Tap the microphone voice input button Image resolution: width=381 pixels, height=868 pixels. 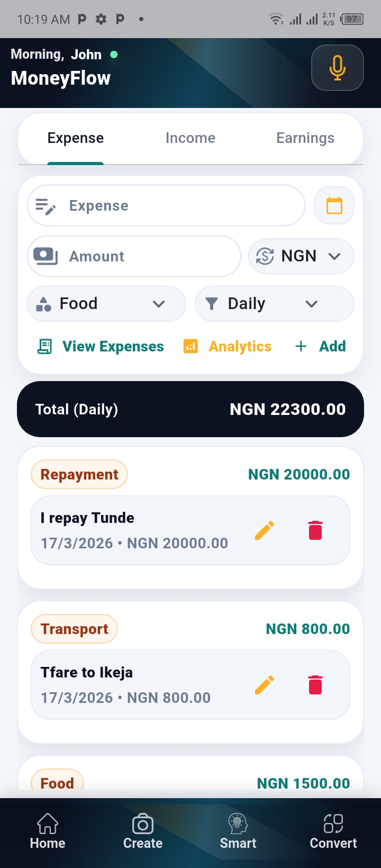tap(337, 68)
